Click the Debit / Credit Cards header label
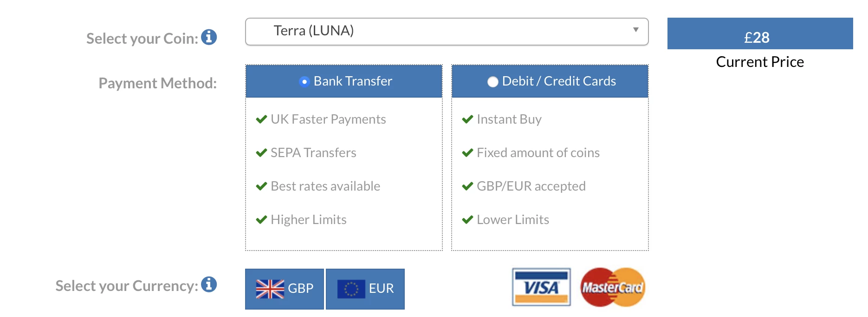868x317 pixels. [559, 81]
